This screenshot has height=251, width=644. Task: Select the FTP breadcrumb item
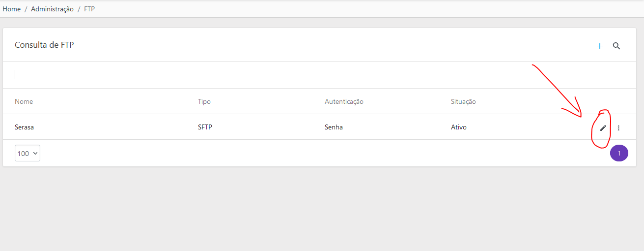(x=89, y=9)
